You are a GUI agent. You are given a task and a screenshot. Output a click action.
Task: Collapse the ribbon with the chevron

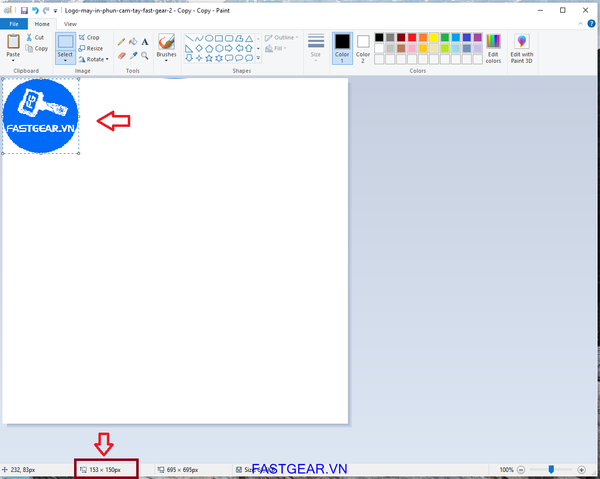point(580,24)
